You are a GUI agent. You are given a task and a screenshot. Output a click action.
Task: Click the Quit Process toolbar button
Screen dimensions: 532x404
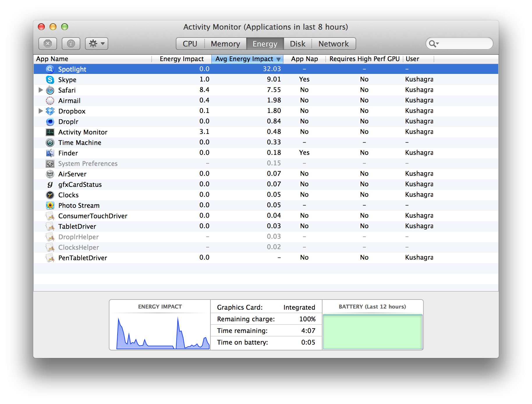48,44
